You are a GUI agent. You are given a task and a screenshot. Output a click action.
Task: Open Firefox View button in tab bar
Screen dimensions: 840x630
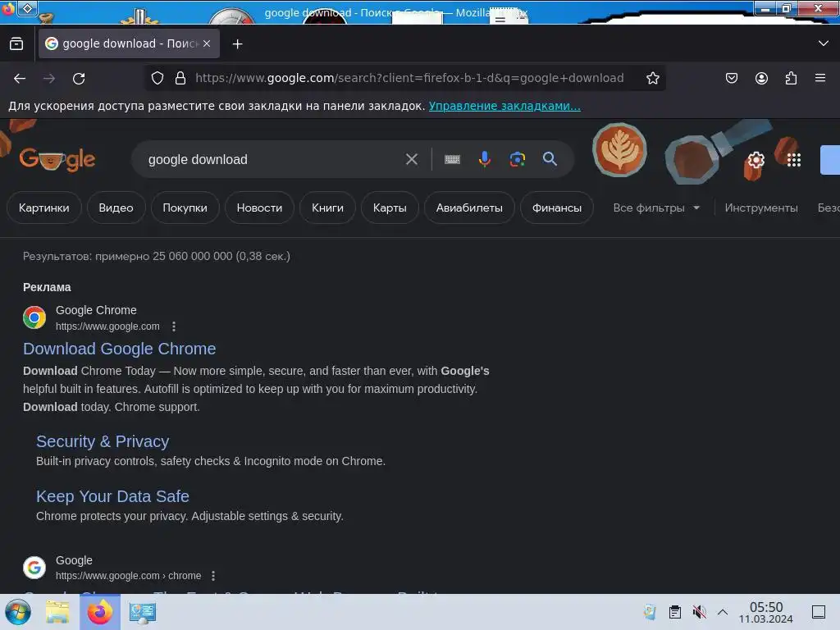[16, 44]
